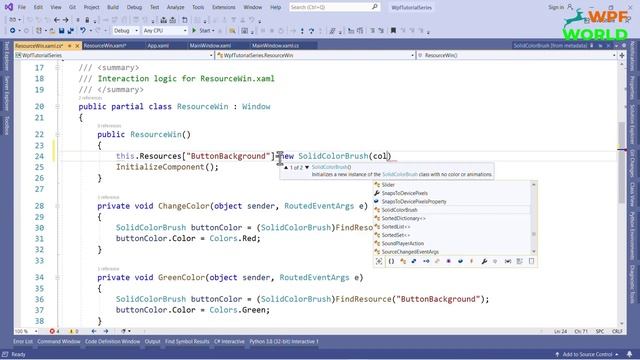Show the next overload in signature tooltip

[307, 167]
